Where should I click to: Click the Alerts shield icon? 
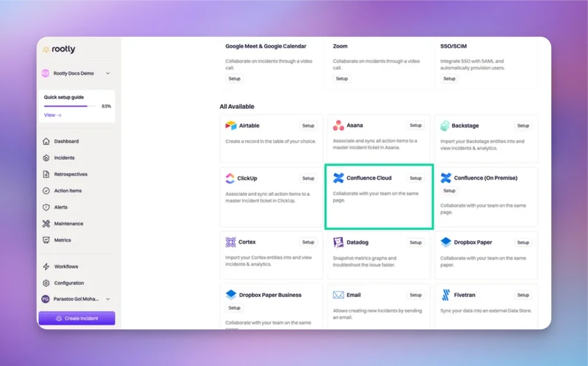tap(46, 207)
